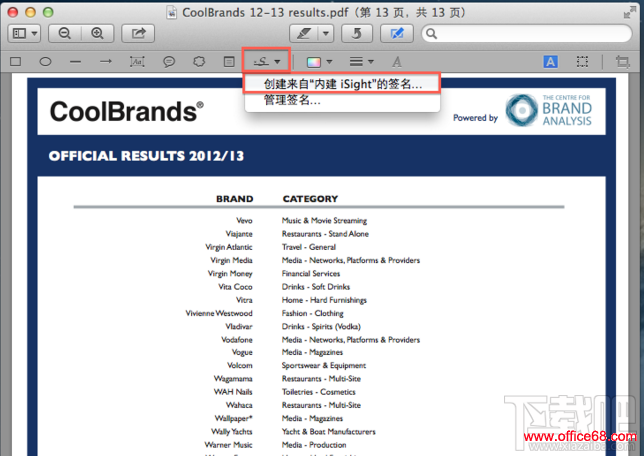Select the oval shape tool
This screenshot has height=456, width=644.
coord(45,62)
